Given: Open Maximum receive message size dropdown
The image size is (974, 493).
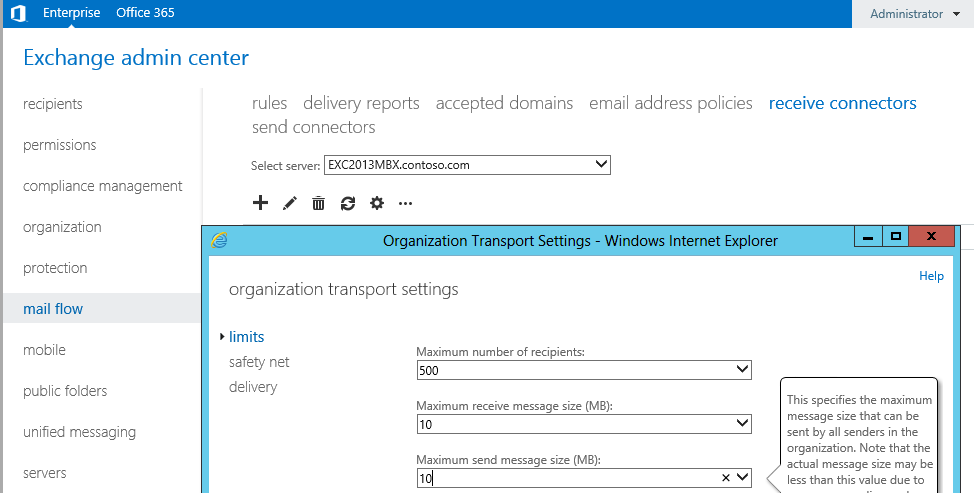Looking at the screenshot, I should click(x=741, y=424).
